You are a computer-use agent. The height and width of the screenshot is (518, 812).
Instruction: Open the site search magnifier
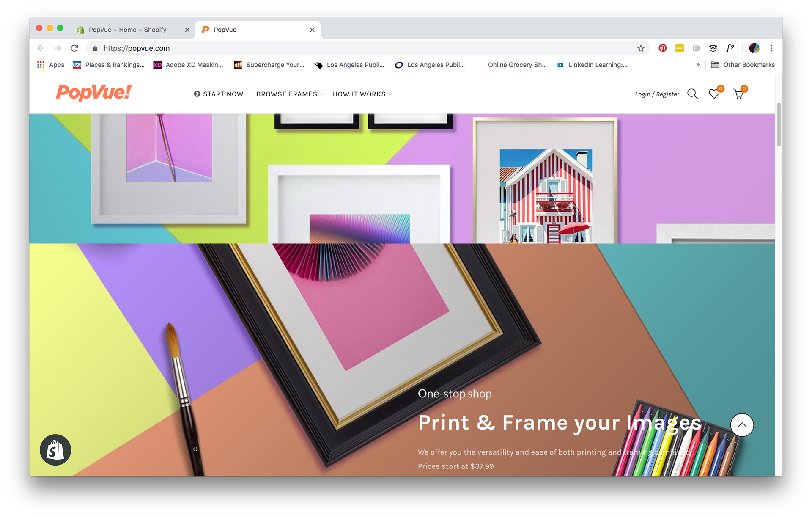point(692,94)
